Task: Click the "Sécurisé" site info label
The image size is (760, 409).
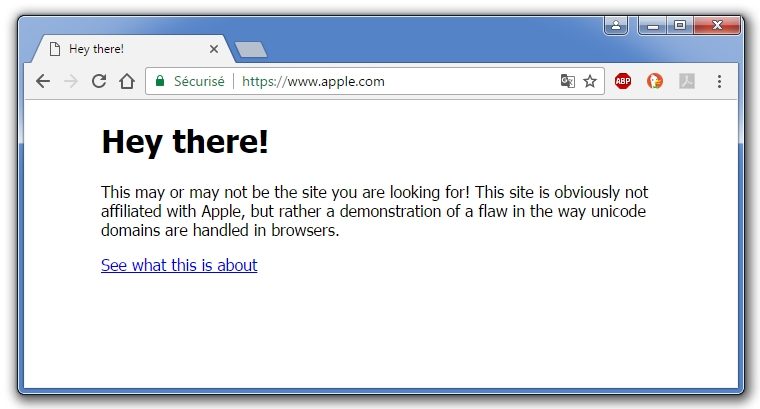Action: point(199,82)
